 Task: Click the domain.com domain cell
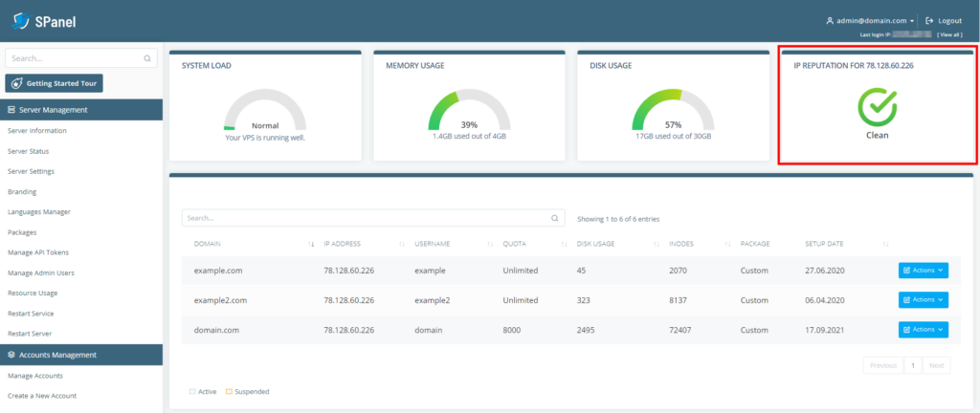pos(217,330)
